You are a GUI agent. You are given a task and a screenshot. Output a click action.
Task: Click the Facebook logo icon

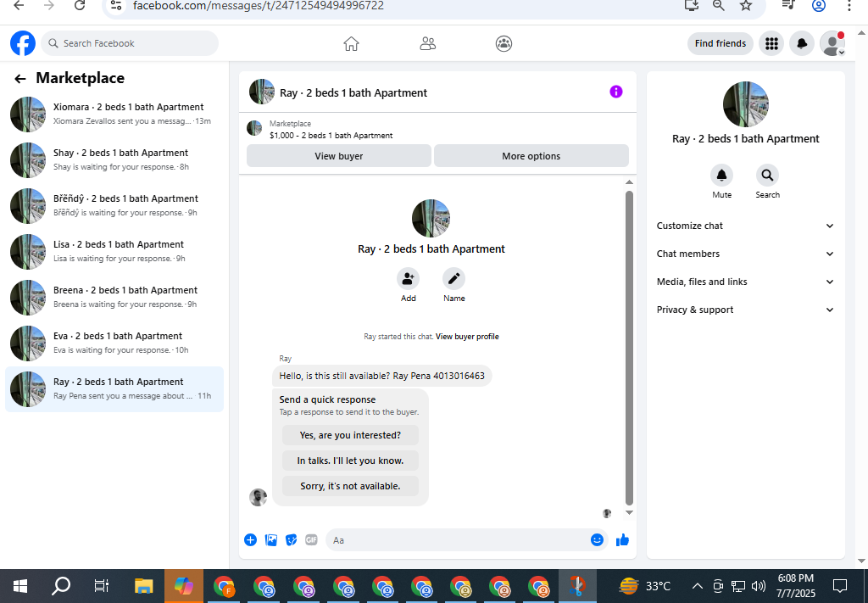coord(23,43)
